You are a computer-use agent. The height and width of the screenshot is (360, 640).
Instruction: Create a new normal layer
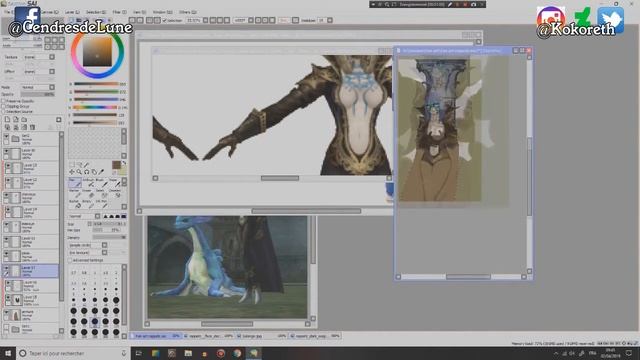[7, 120]
